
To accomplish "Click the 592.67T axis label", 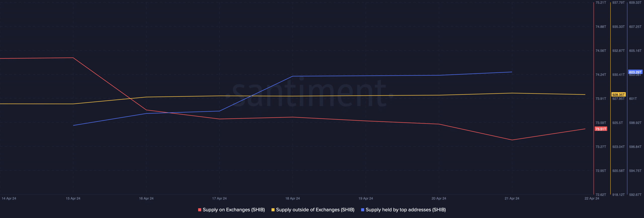I will pyautogui.click(x=635, y=195).
